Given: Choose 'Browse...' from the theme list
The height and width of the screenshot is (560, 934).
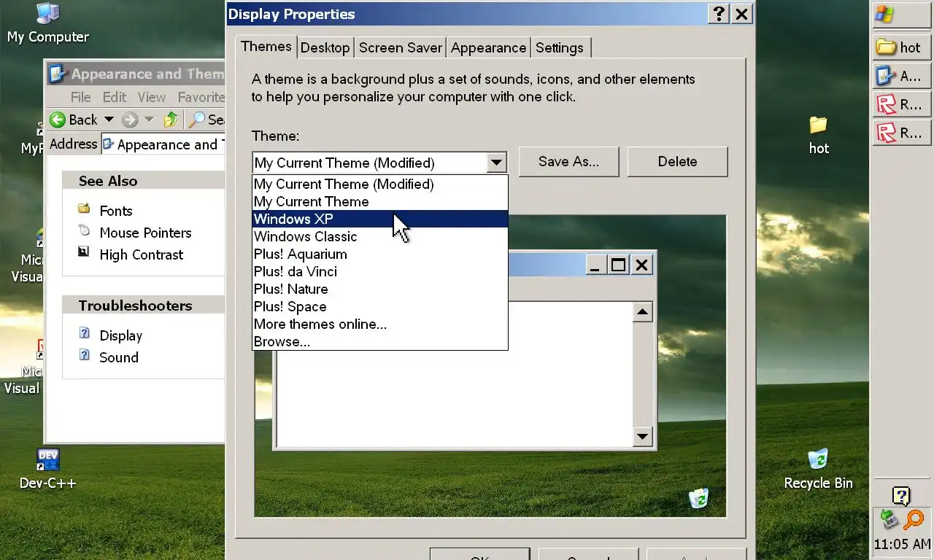Looking at the screenshot, I should tap(379, 341).
